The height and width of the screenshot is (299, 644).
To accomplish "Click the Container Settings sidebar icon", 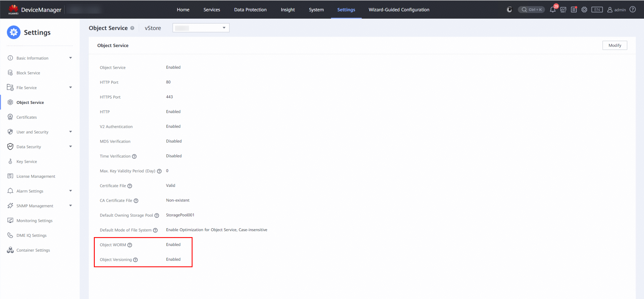I will tap(10, 250).
